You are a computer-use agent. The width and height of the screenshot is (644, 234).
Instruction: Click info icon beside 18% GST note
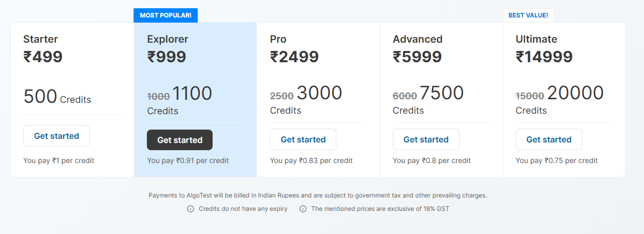(x=303, y=209)
